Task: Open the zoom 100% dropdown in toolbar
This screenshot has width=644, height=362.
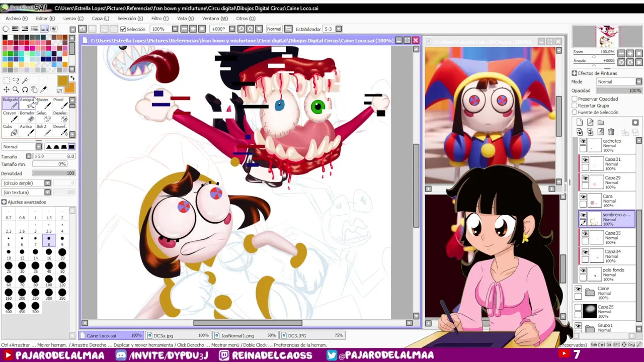Action: coord(175,29)
